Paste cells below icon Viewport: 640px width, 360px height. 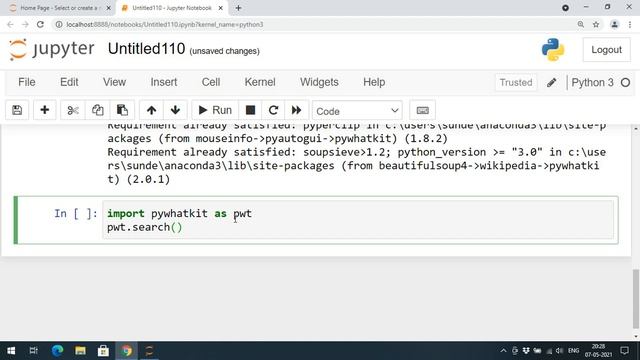tap(122, 110)
